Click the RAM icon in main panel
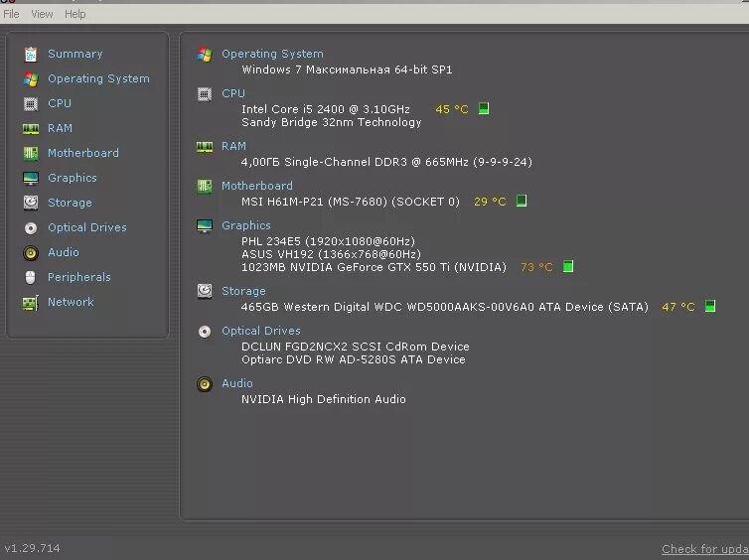 click(205, 147)
